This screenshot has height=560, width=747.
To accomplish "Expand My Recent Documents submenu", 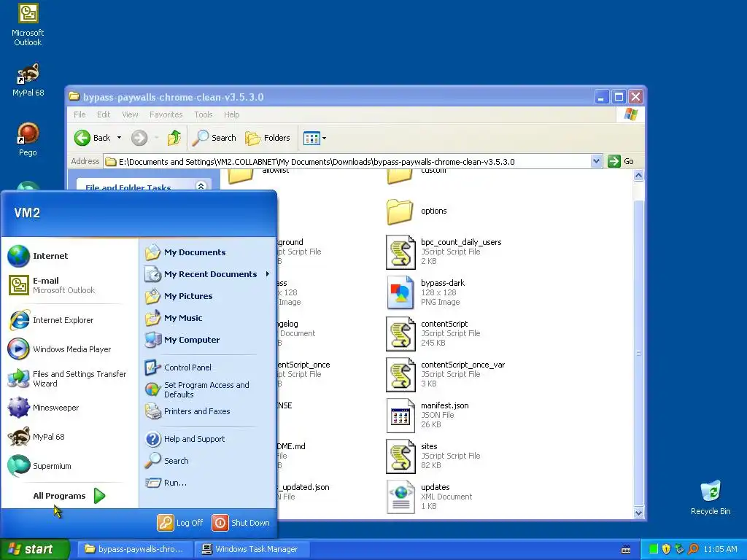I will pos(208,274).
